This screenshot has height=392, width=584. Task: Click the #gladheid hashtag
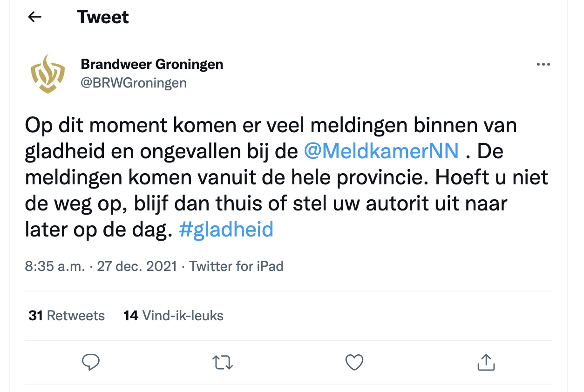226,230
